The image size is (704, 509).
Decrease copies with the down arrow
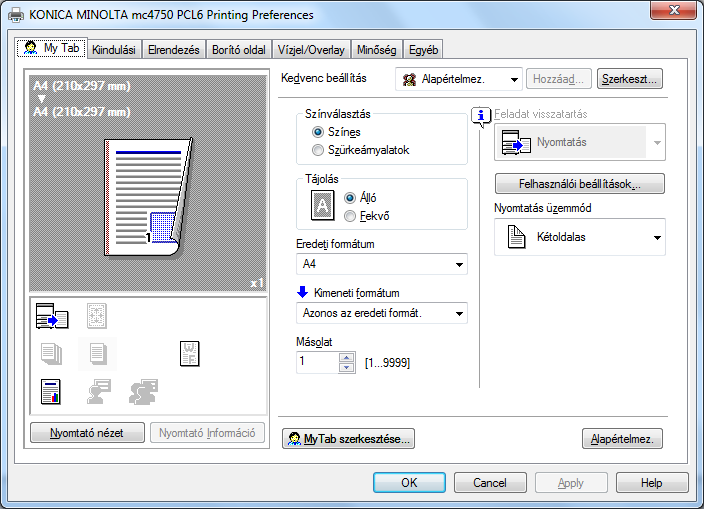[346, 368]
